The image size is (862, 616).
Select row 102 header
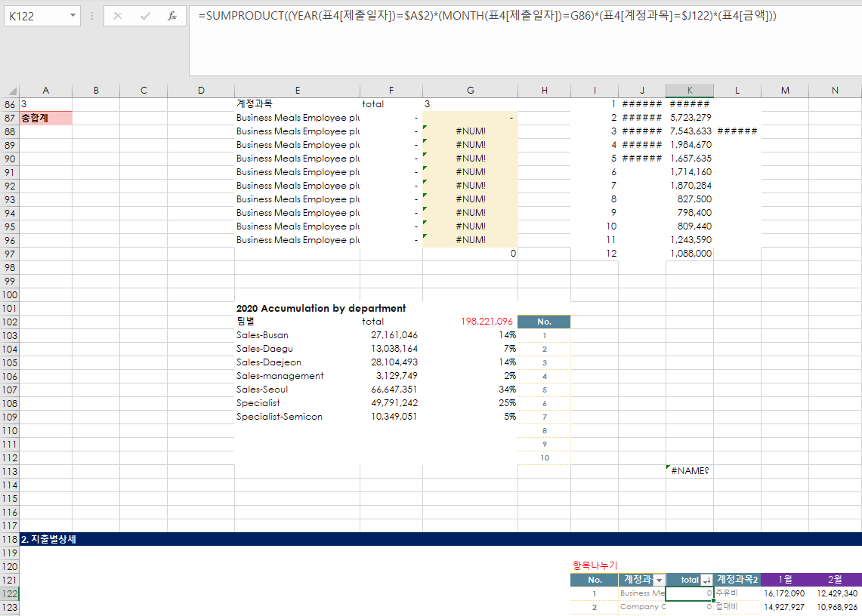[10, 322]
